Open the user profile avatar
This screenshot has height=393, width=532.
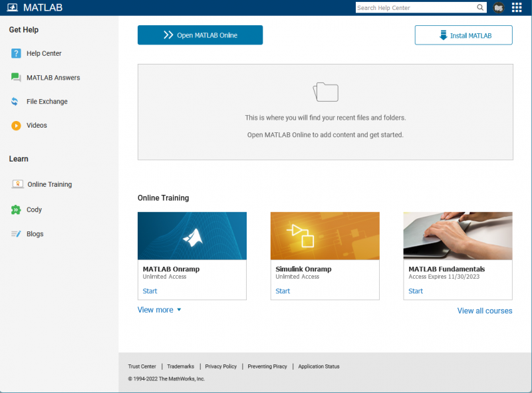tap(498, 7)
